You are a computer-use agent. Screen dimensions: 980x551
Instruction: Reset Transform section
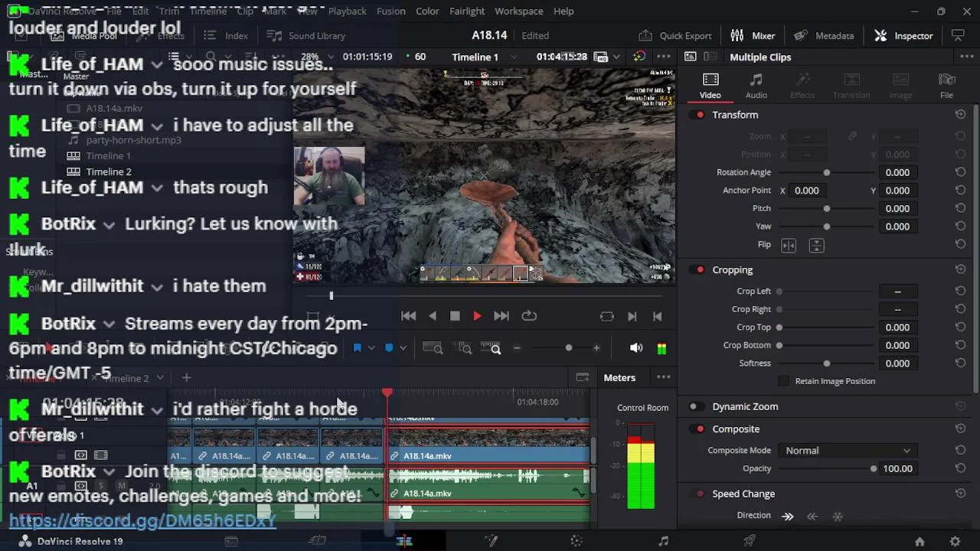pos(960,115)
